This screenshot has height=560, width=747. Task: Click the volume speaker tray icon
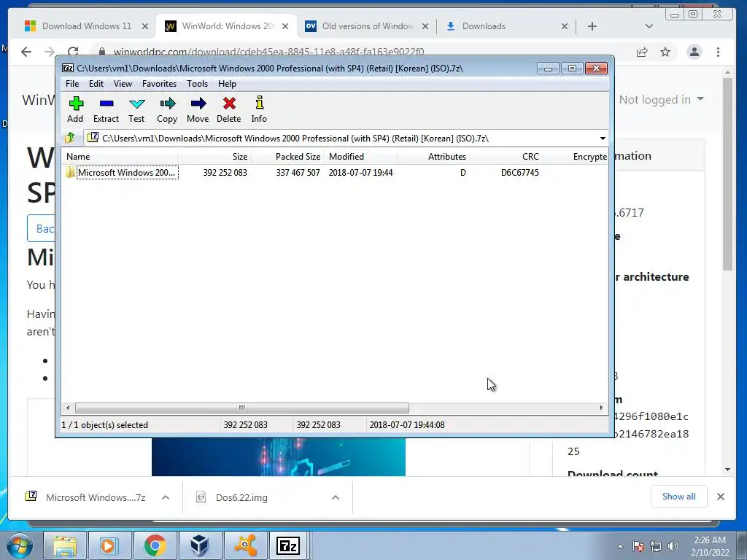tap(673, 546)
